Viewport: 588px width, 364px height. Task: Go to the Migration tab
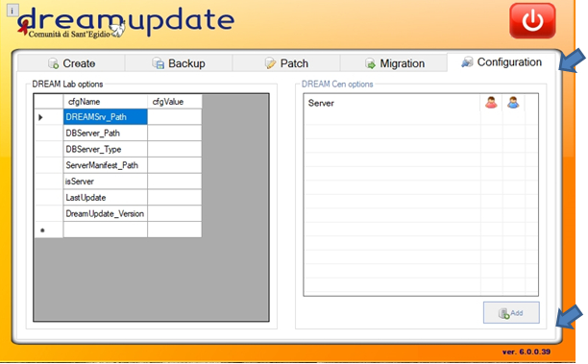[394, 63]
